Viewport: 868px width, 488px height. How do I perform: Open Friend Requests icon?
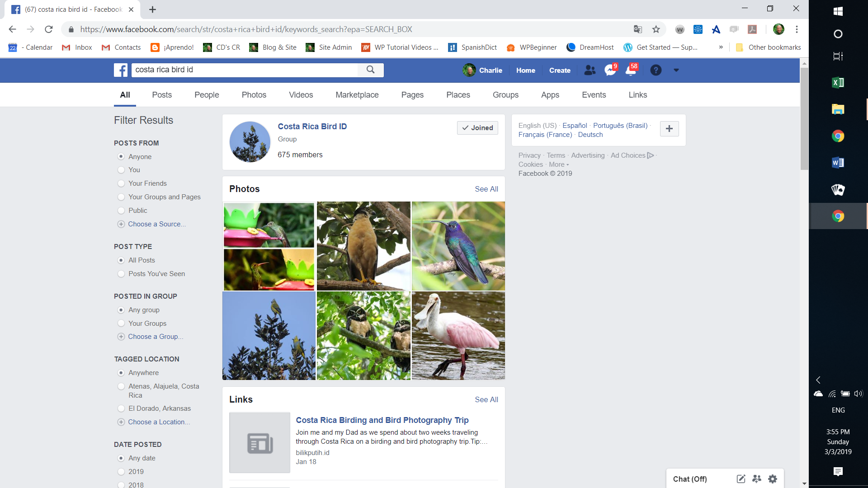coord(590,70)
